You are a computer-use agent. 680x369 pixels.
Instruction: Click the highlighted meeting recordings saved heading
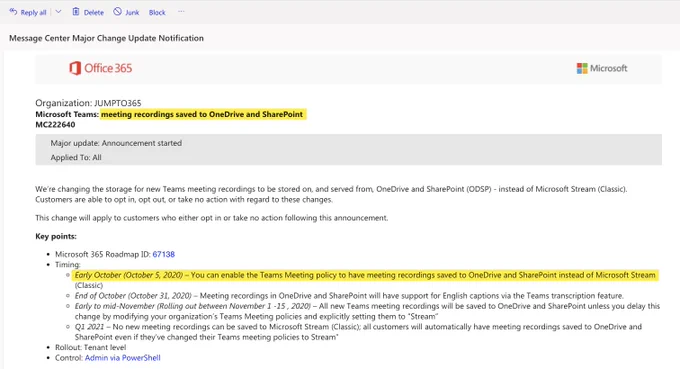(x=202, y=114)
